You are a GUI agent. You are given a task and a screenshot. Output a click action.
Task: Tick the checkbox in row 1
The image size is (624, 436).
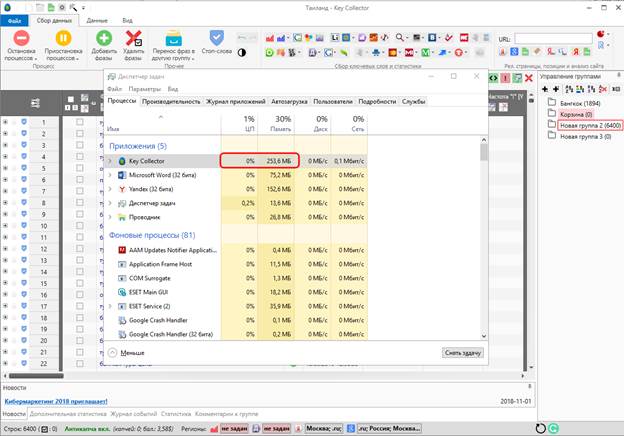(80, 122)
